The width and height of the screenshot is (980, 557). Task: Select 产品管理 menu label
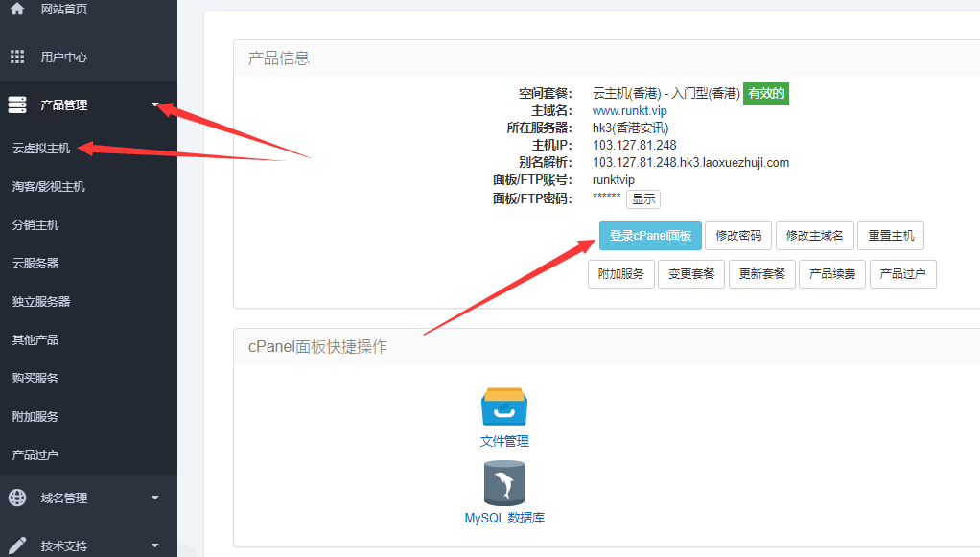coord(63,105)
